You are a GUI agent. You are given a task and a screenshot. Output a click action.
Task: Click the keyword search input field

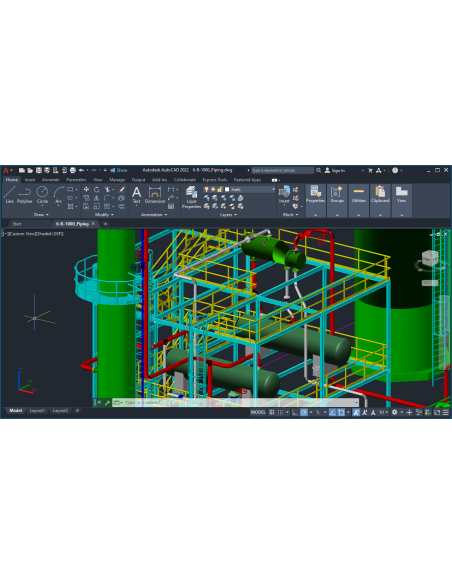(x=282, y=170)
